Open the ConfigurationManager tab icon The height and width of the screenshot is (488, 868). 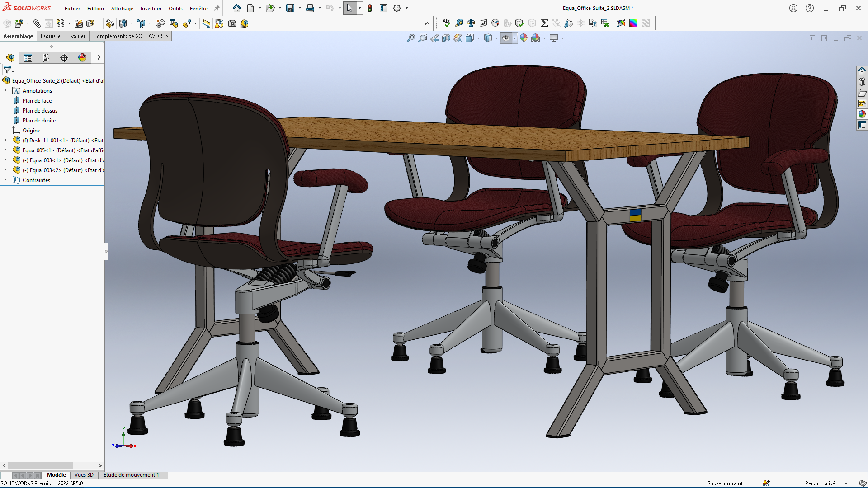coord(46,58)
